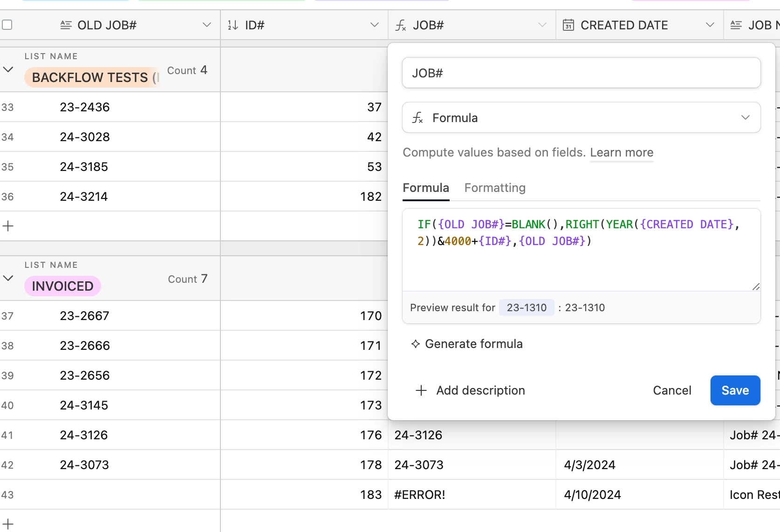Select ID# cell with value 53
The image size is (780, 532).
(x=304, y=167)
